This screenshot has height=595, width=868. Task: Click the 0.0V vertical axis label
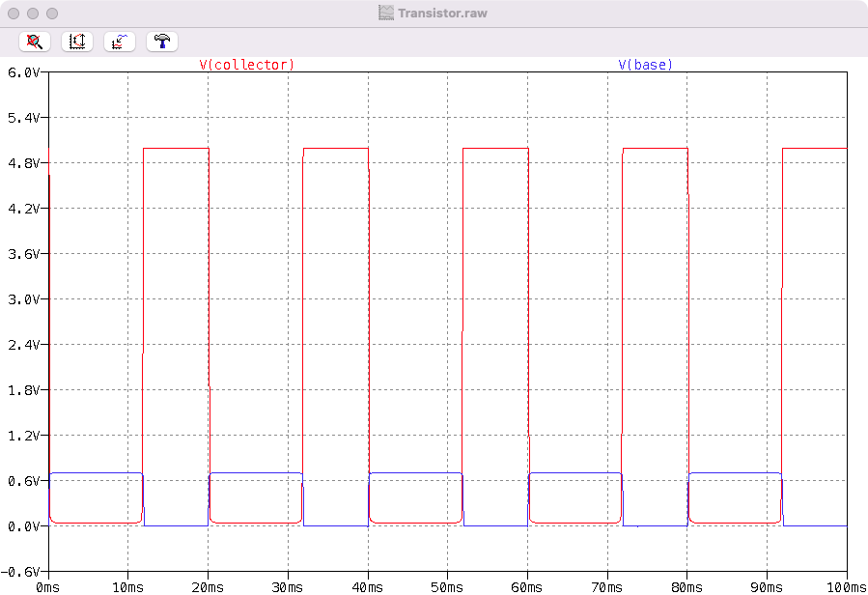(x=23, y=526)
